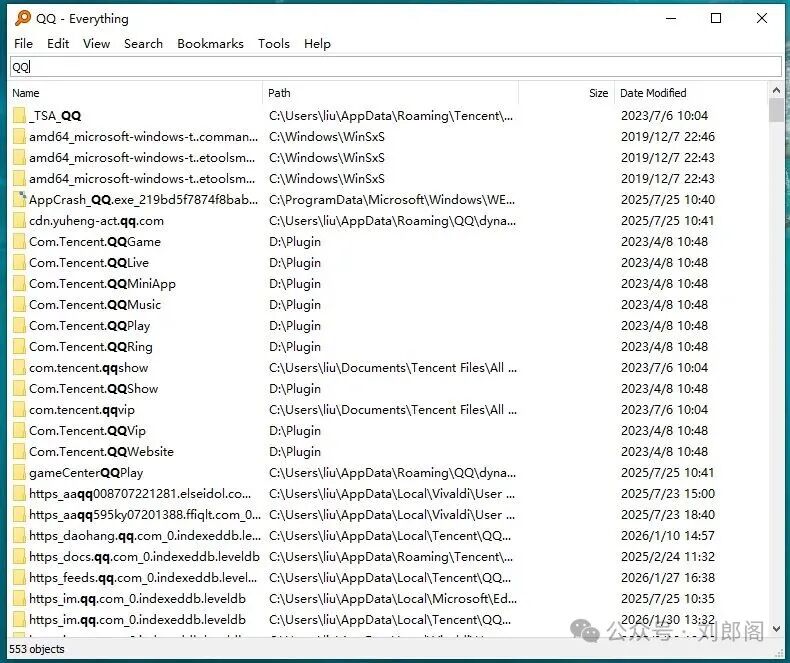Select Com.Tencent.QQMiniApp result name

tap(102, 284)
